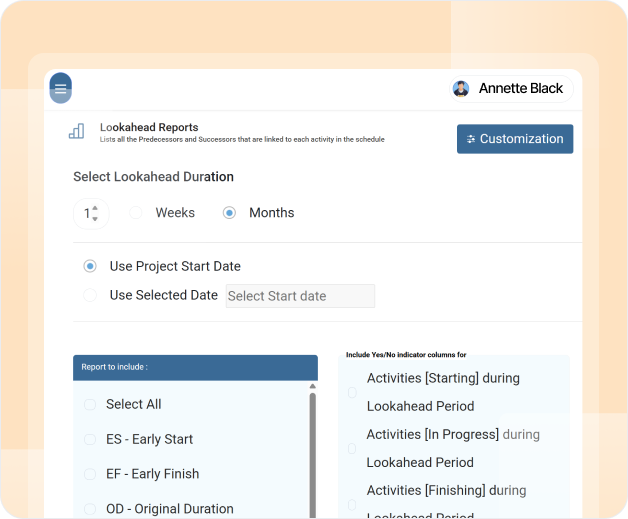Viewport: 628px width, 519px height.
Task: Check the Select All checkbox
Action: [x=90, y=404]
